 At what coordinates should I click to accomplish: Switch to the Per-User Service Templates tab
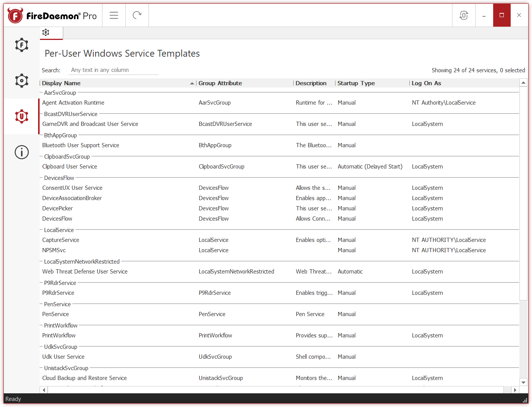[51, 33]
